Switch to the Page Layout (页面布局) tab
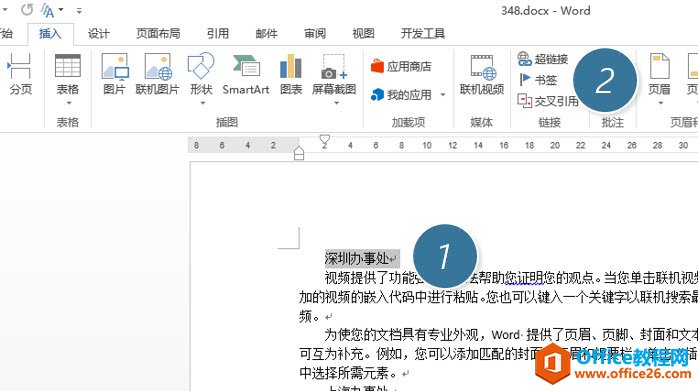698x391 pixels. coord(158,33)
